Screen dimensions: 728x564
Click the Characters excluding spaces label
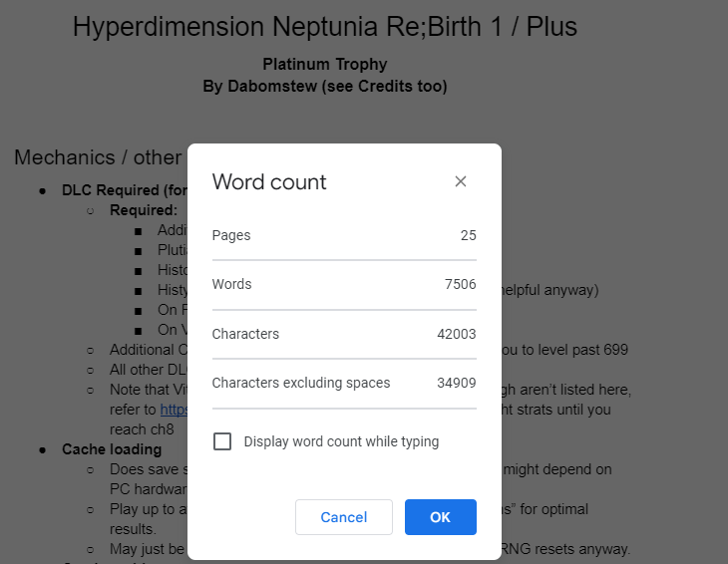pos(301,383)
